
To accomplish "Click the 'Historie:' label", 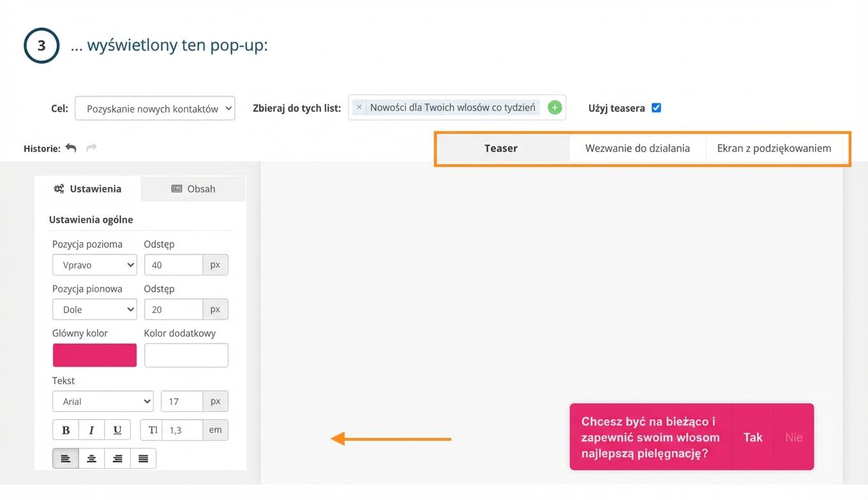I will pyautogui.click(x=42, y=149).
